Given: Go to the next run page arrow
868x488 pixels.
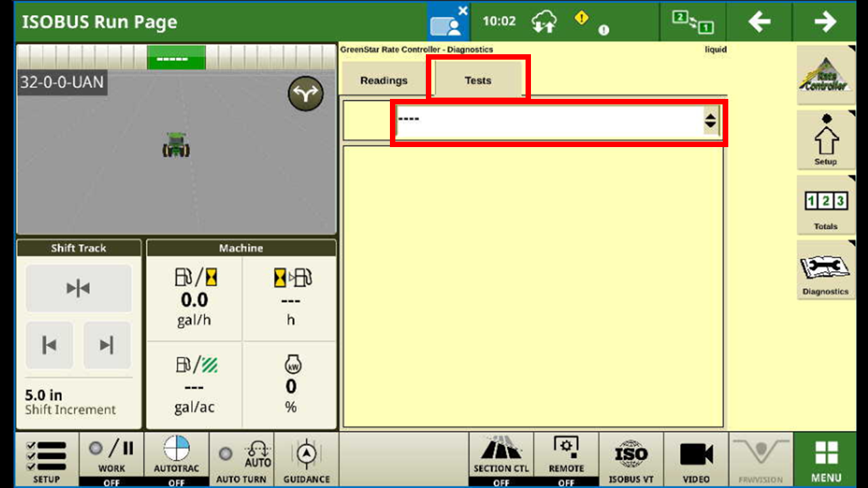Looking at the screenshot, I should (x=825, y=22).
